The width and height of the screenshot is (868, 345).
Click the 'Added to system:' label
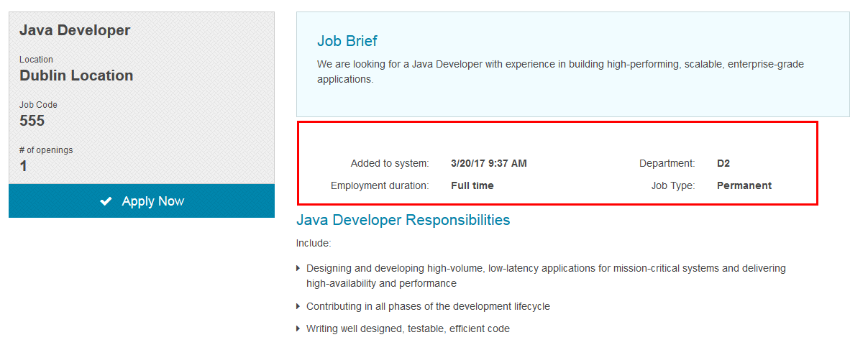pyautogui.click(x=390, y=163)
